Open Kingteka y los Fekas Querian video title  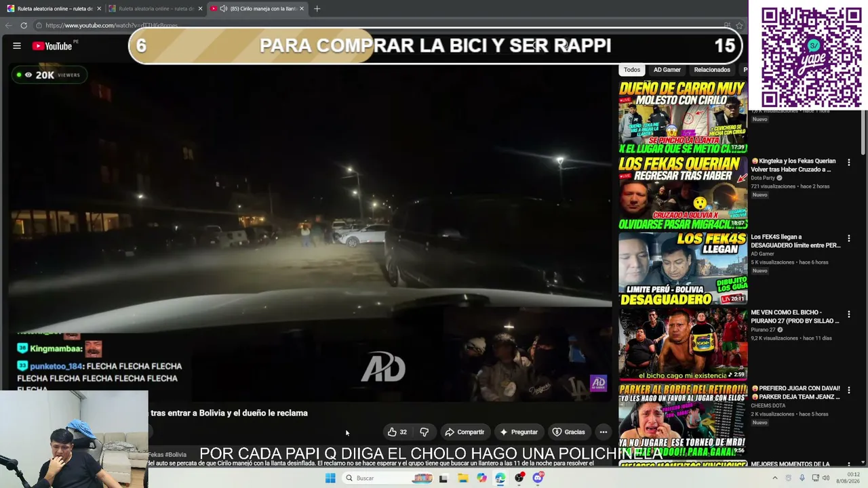click(x=793, y=165)
